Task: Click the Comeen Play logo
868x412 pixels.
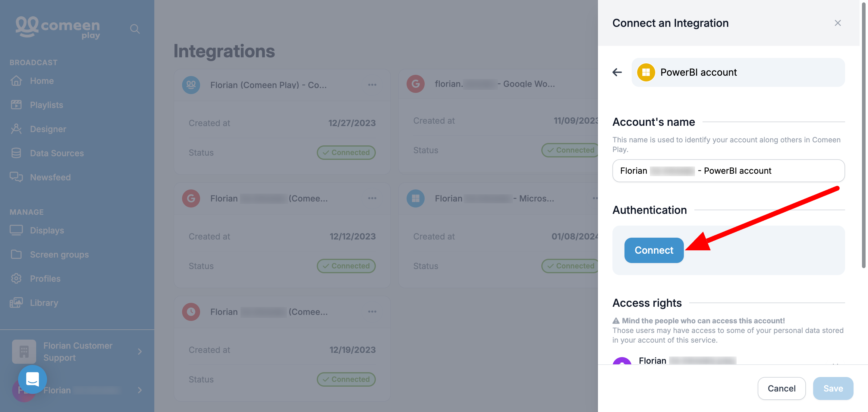Action: [58, 27]
